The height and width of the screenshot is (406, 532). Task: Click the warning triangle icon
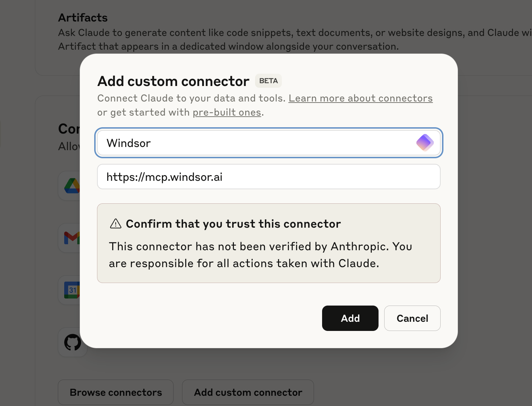pos(116,224)
